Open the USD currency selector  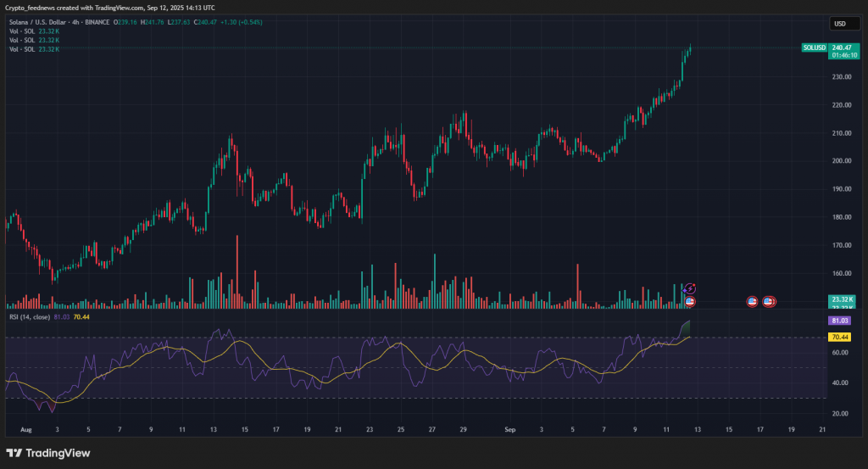pyautogui.click(x=840, y=24)
